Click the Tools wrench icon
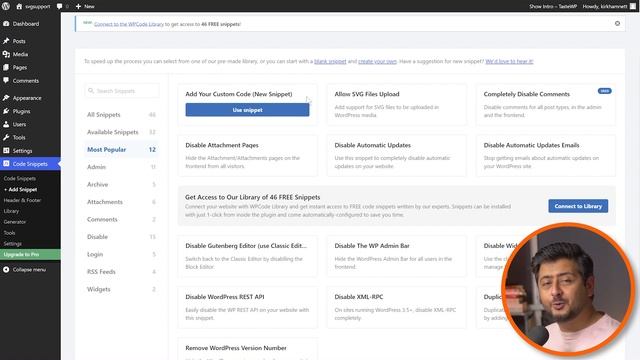 (6, 138)
